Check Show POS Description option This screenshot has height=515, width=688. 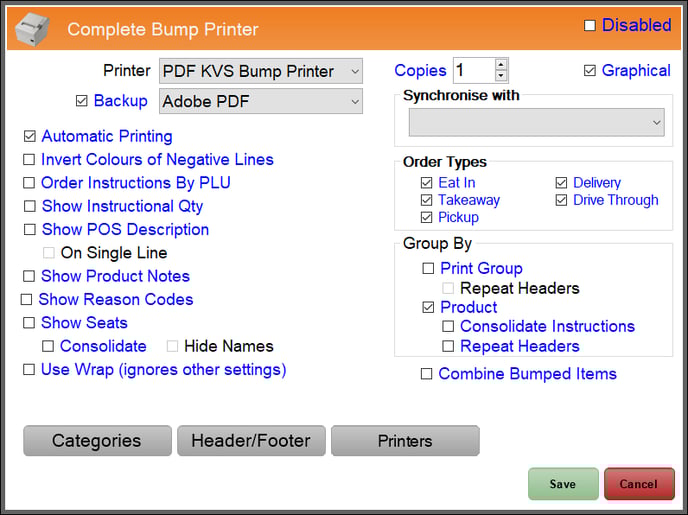click(x=30, y=230)
